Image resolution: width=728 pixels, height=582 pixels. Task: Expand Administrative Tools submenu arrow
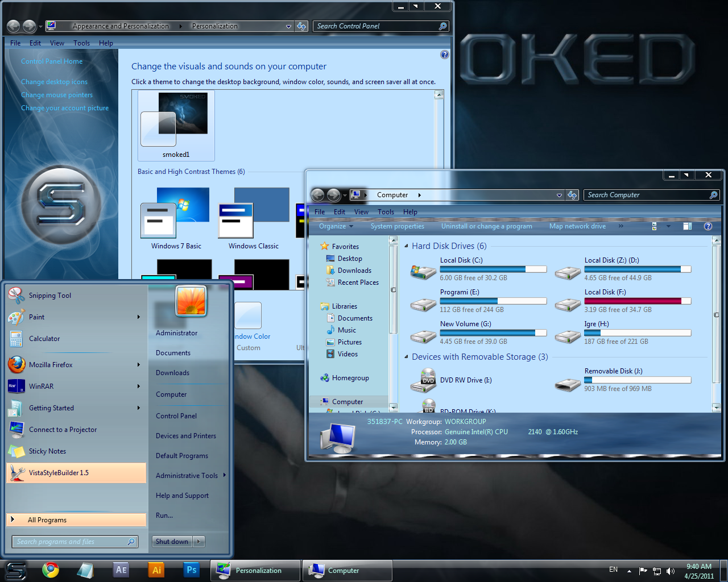coord(225,475)
